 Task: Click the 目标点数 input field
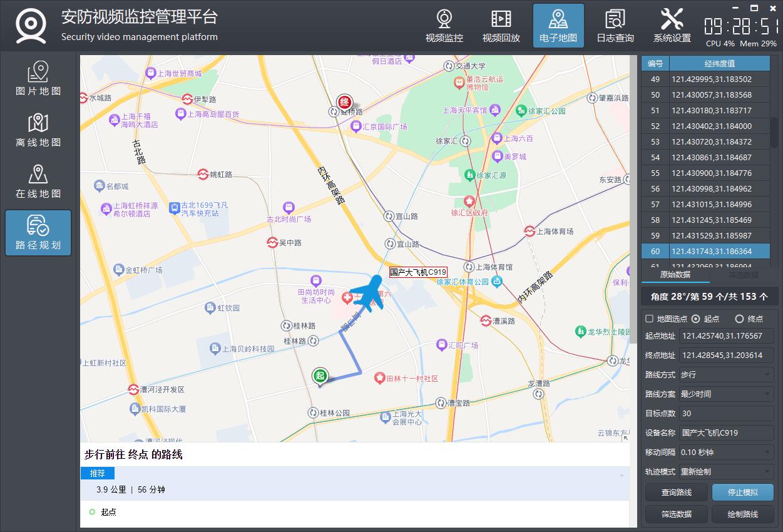pyautogui.click(x=726, y=413)
